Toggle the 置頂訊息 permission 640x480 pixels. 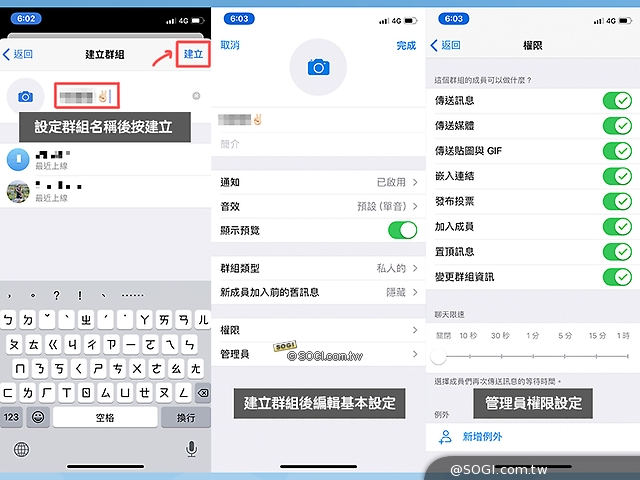coord(617,252)
